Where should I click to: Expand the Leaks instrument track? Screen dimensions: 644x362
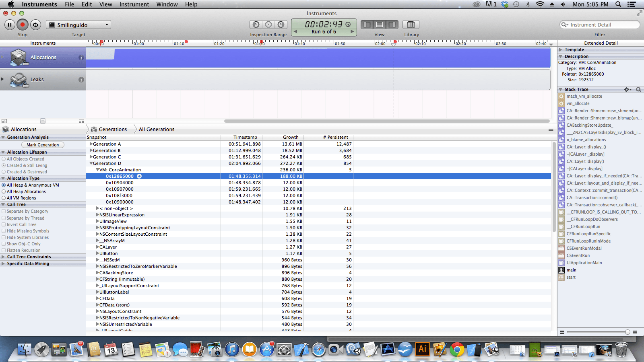click(x=2, y=79)
